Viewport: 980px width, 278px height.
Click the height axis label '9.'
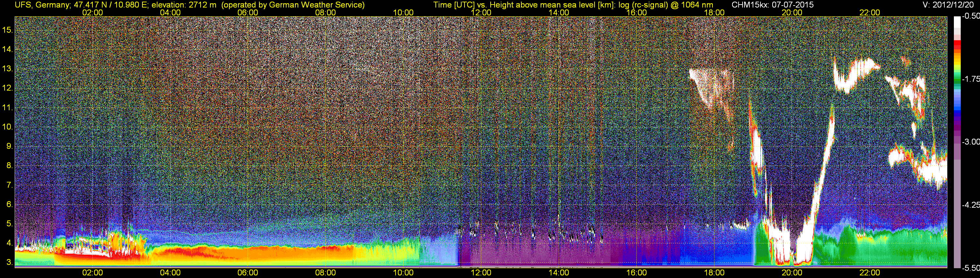(x=9, y=147)
